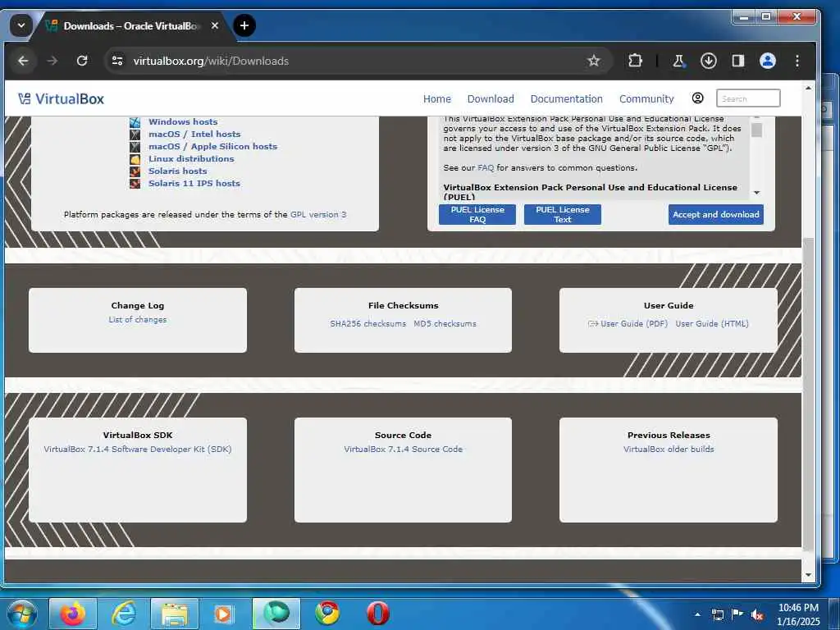Open the FAQ link in license text
This screenshot has width=840, height=630.
pyautogui.click(x=486, y=168)
